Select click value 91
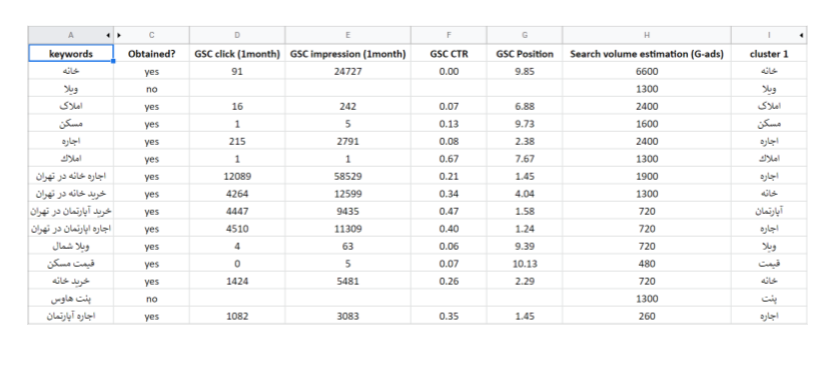The image size is (830, 375). tap(237, 71)
